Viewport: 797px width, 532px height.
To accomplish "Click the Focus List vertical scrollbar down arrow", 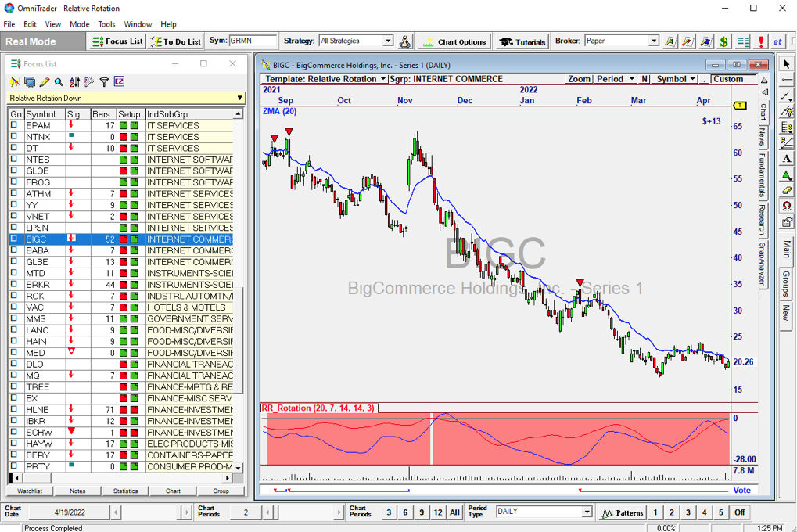I will (238, 467).
